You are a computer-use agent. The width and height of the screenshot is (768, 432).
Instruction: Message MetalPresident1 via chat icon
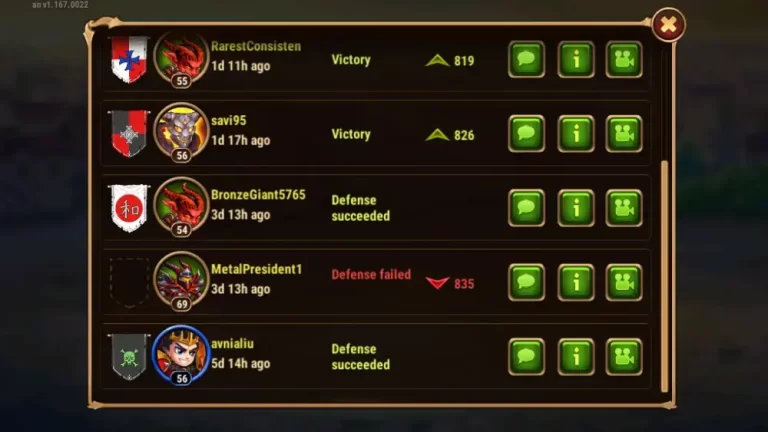tap(527, 283)
